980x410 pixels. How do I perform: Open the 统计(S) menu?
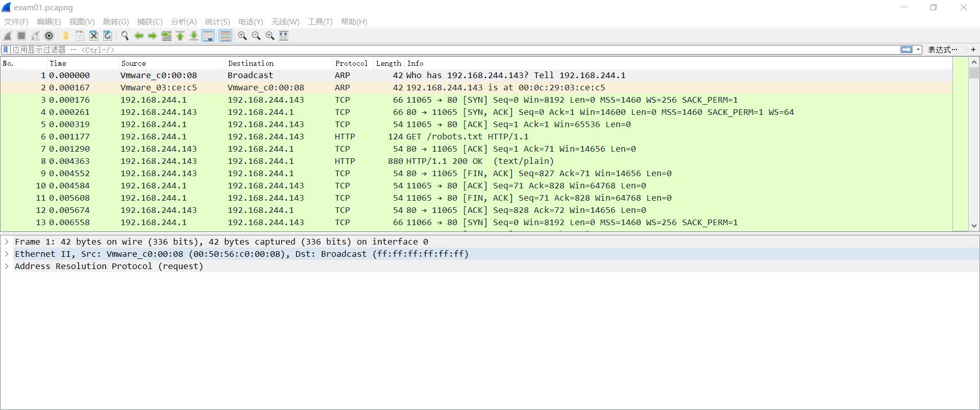tap(217, 22)
